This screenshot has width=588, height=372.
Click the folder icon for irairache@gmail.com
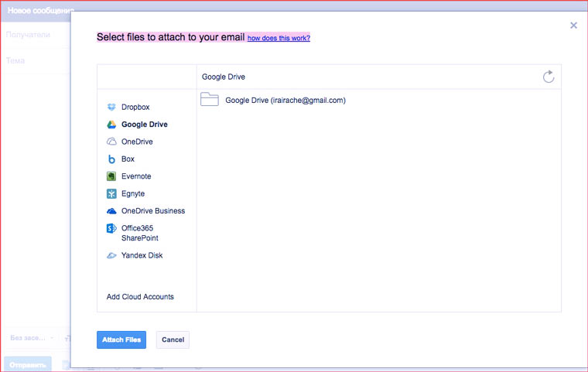pos(210,99)
